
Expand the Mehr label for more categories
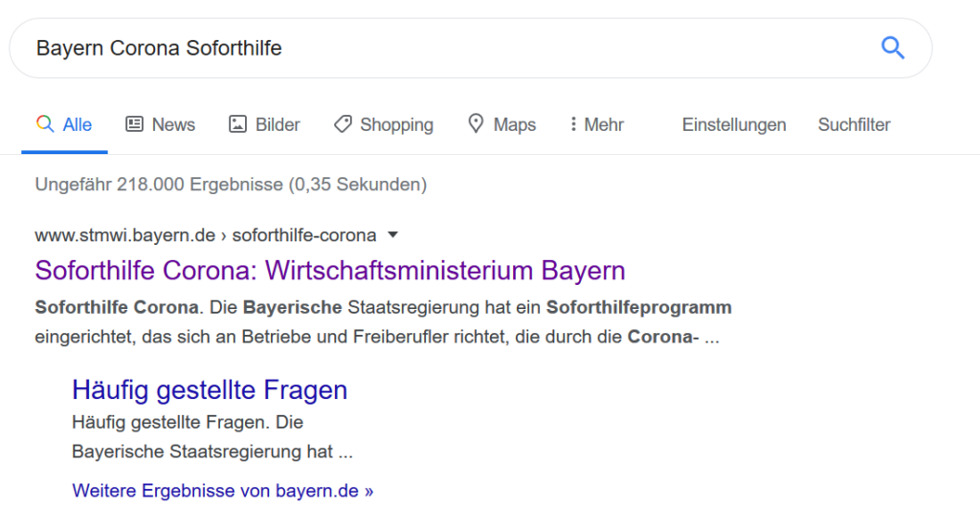[x=604, y=124]
